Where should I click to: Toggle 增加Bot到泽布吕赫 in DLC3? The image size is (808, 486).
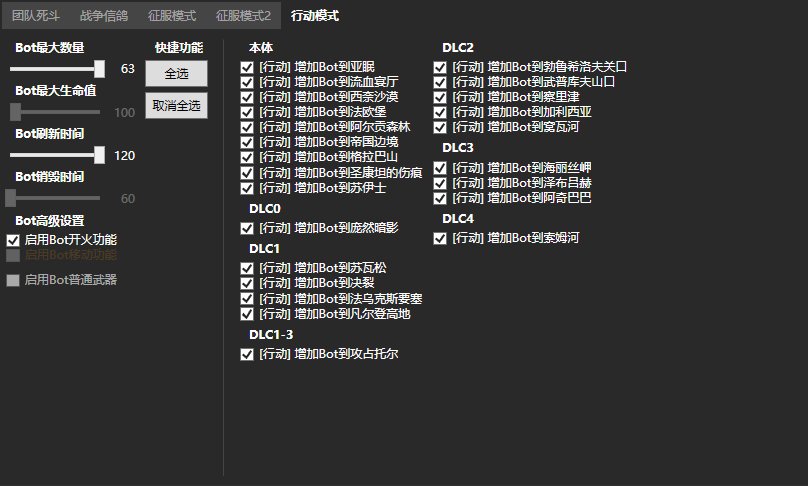coord(440,183)
